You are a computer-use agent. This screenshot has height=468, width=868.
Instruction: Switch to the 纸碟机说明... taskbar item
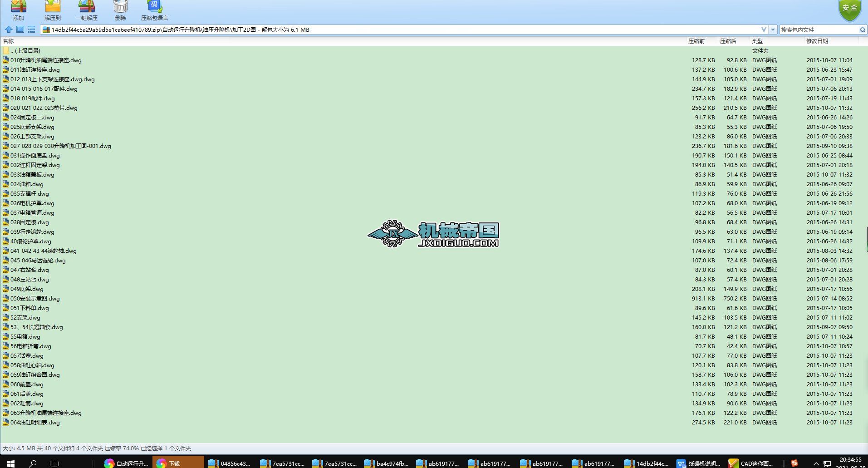[x=698, y=463]
